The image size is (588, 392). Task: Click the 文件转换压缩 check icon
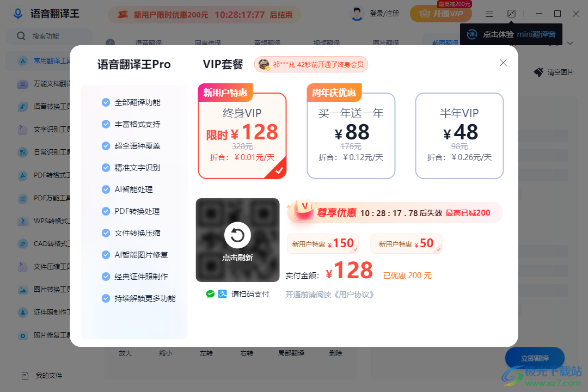106,233
